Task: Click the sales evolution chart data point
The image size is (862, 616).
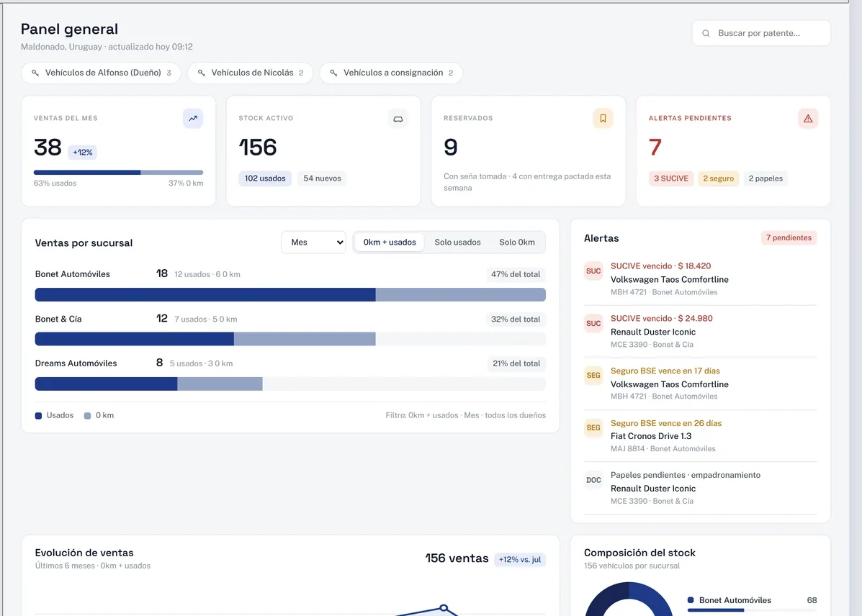Action: (x=444, y=608)
